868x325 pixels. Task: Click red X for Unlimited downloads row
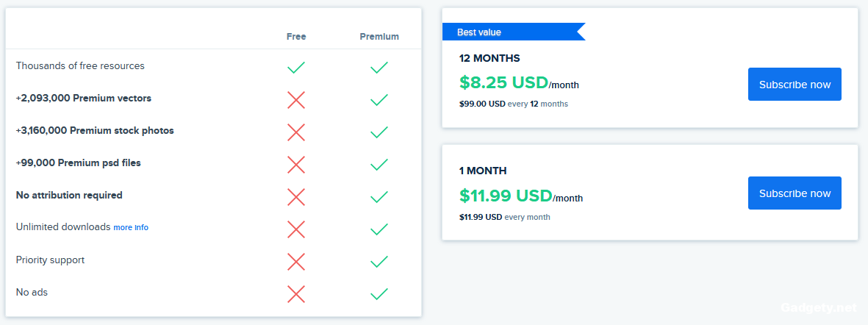coord(296,229)
